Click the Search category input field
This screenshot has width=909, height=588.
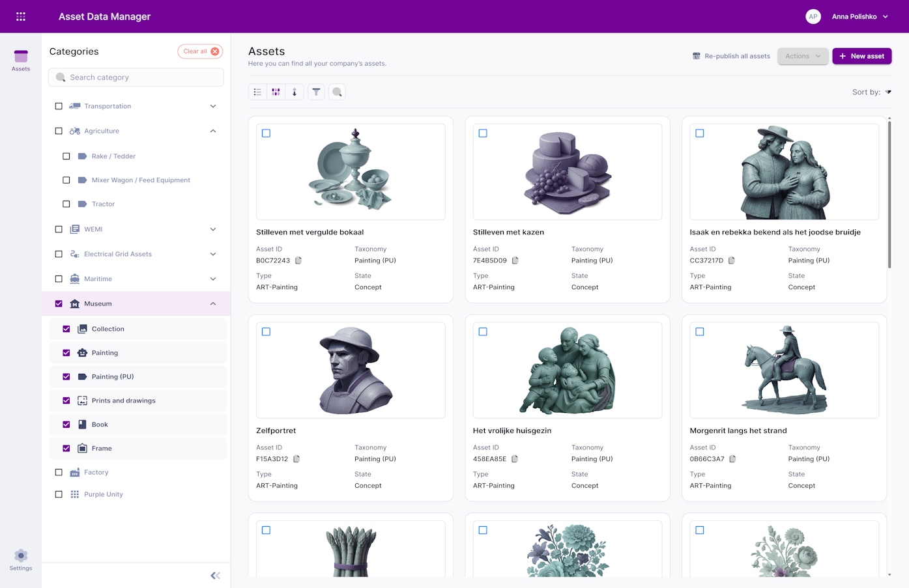pos(136,77)
